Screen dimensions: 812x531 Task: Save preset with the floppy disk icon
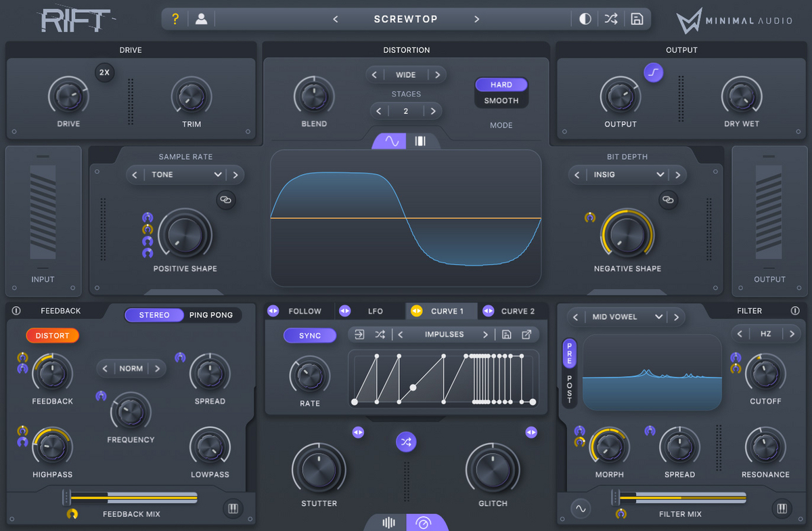[x=637, y=19]
